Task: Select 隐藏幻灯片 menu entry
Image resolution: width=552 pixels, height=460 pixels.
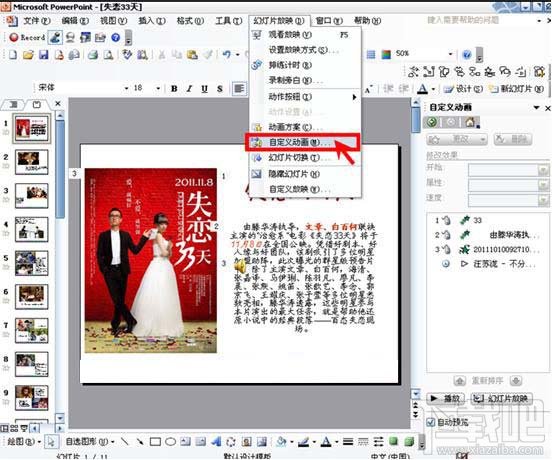Action: [305, 174]
